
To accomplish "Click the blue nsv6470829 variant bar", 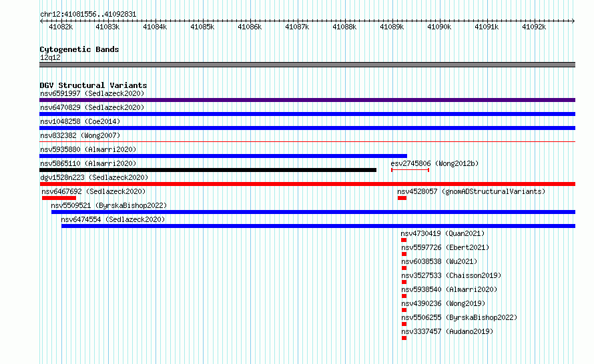I will point(307,114).
